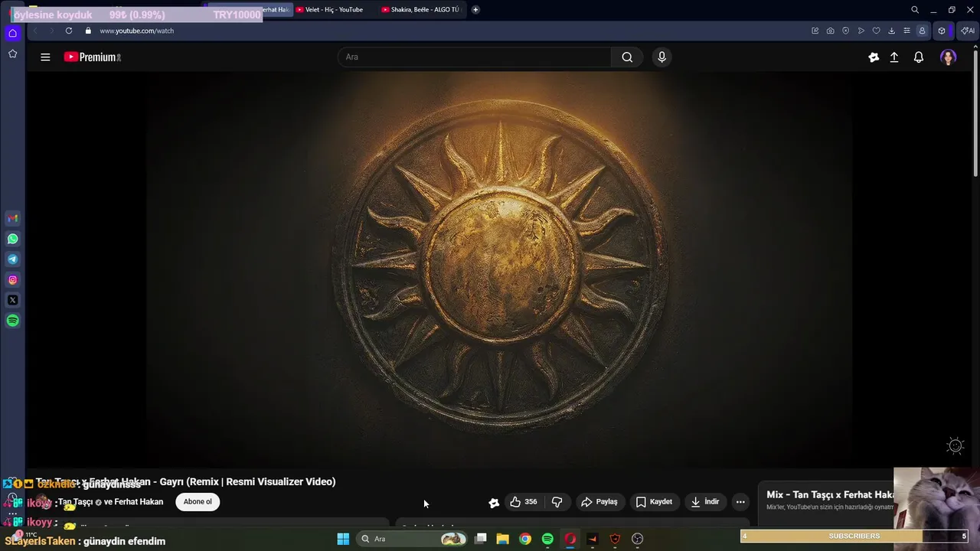Open Task View in taskbar
The width and height of the screenshot is (980, 551).
tap(481, 539)
